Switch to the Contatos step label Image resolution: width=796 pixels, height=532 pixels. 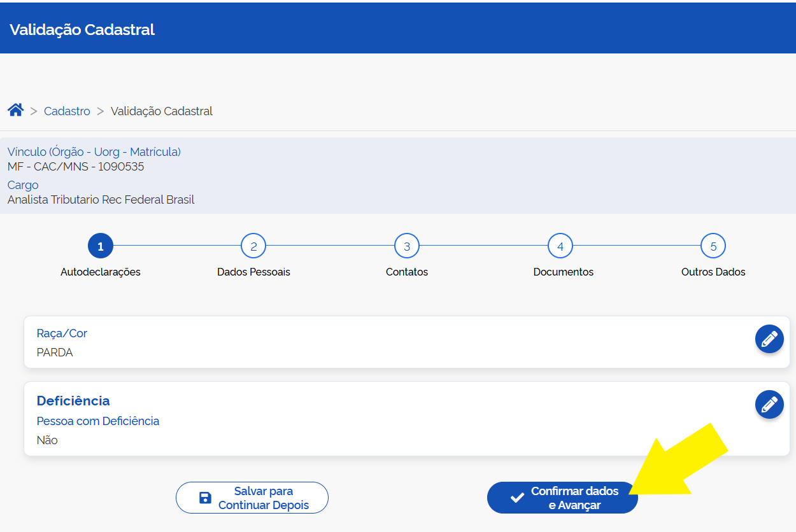(x=407, y=272)
